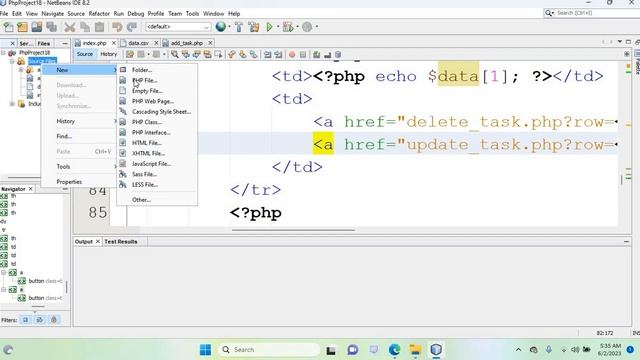
Task: Click the Build Project hammer icon
Action: click(239, 27)
